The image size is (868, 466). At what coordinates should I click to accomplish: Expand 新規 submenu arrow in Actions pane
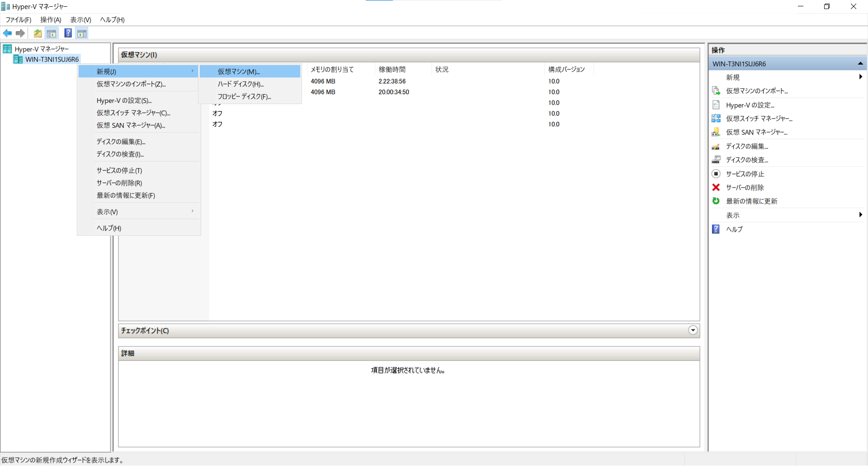click(861, 77)
